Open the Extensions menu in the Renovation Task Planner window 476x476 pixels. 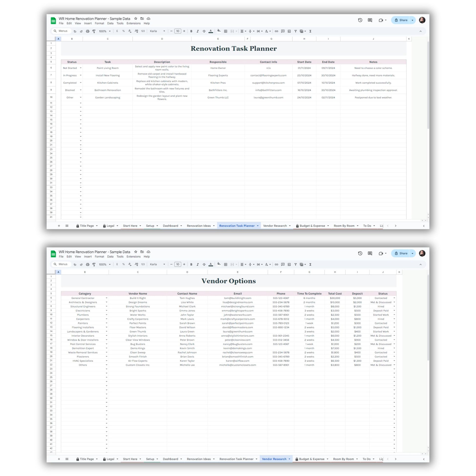[133, 23]
